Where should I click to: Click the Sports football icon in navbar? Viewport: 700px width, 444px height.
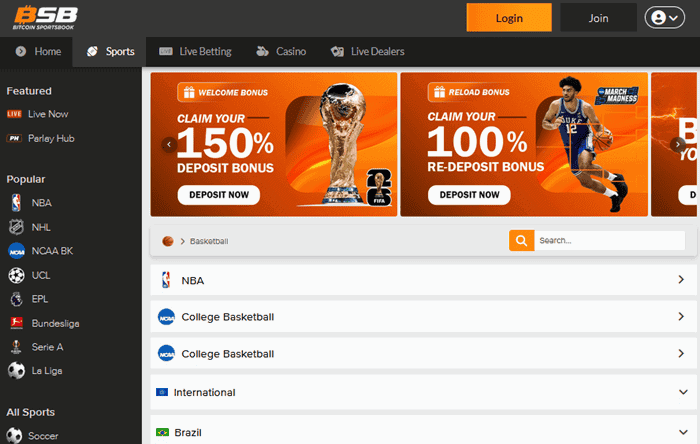pyautogui.click(x=92, y=51)
